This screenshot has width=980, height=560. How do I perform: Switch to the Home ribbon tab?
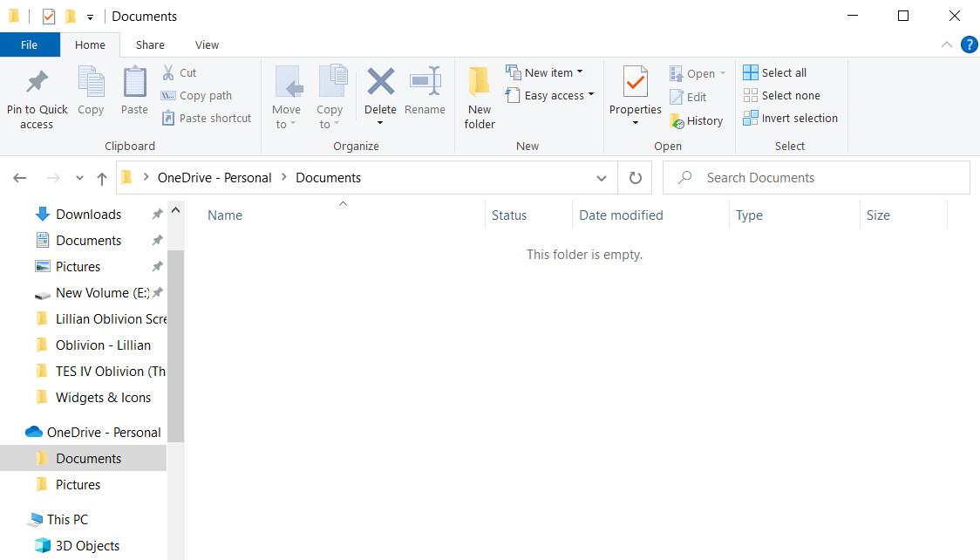tap(90, 44)
